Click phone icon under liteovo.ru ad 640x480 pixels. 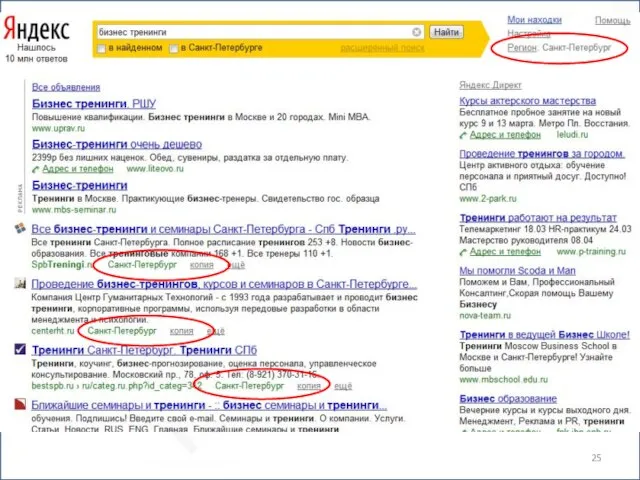(38, 170)
